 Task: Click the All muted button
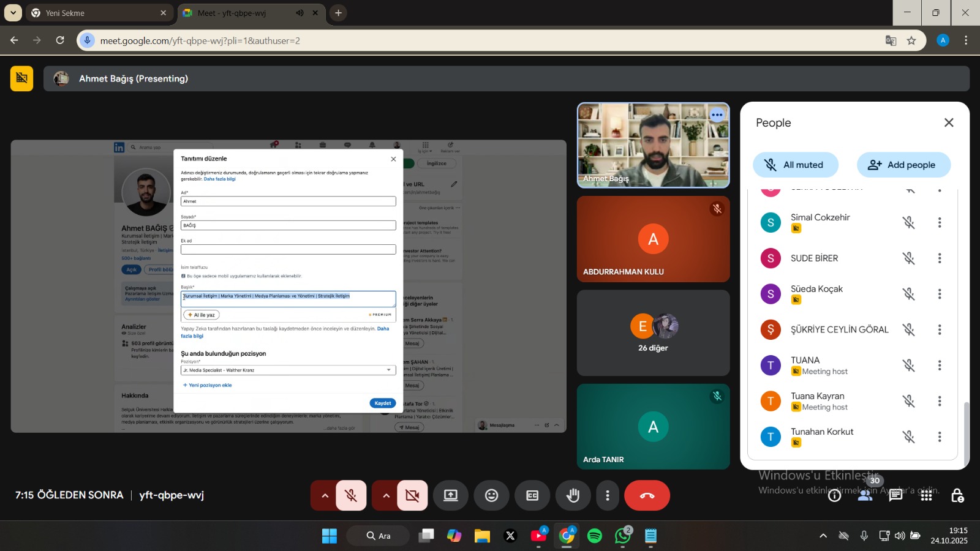(x=795, y=165)
